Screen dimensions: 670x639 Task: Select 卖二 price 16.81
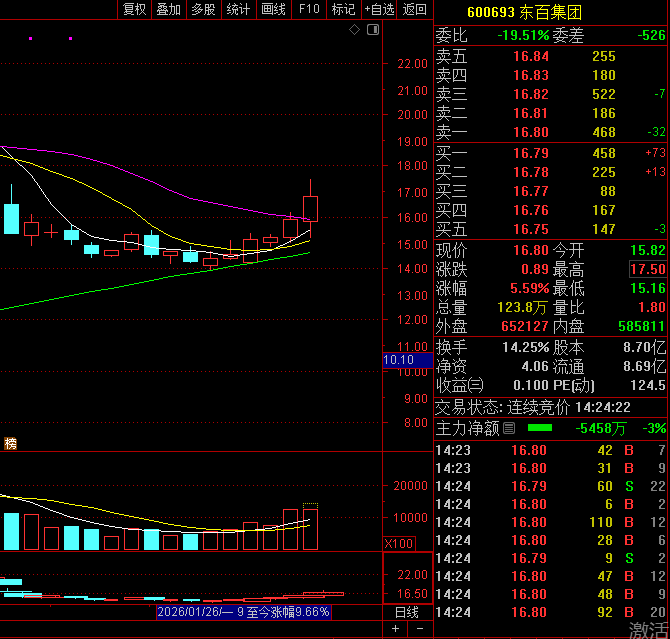coord(531,113)
